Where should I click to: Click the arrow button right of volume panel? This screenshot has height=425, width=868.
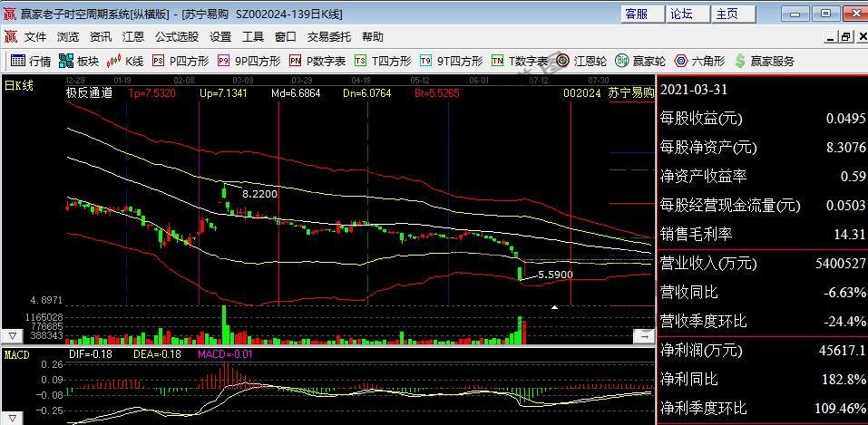point(643,336)
